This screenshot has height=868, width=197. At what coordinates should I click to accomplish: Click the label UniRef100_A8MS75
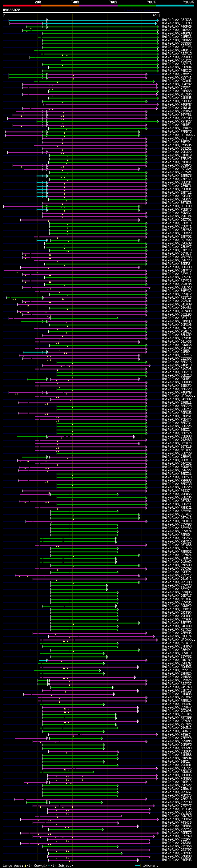tap(177, 796)
